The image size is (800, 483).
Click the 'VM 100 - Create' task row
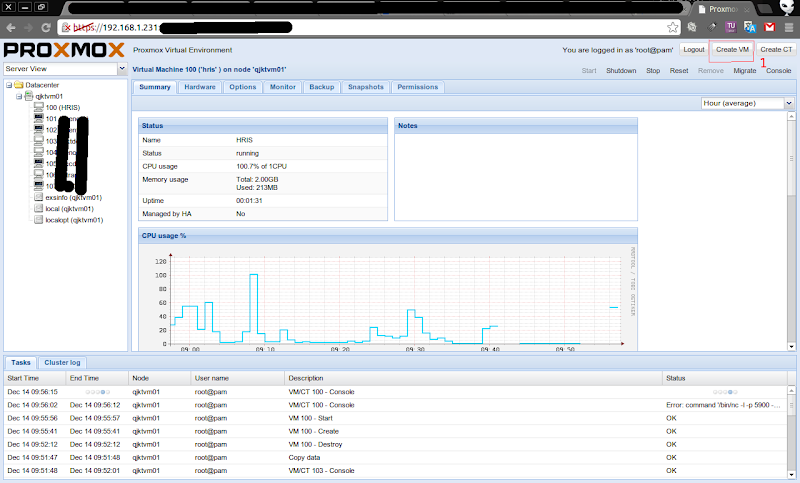(396, 431)
